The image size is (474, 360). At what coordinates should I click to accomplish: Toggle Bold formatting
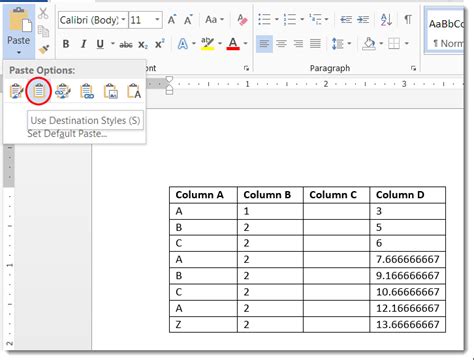point(66,44)
